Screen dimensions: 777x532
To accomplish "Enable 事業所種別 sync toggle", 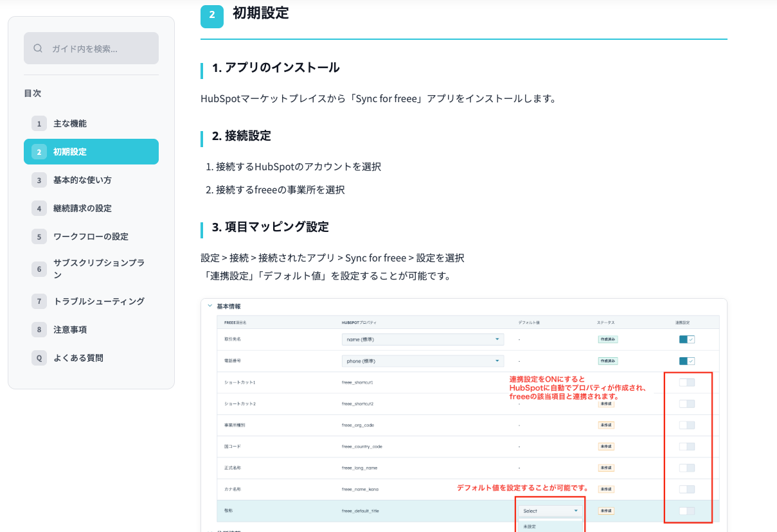I will (x=686, y=425).
